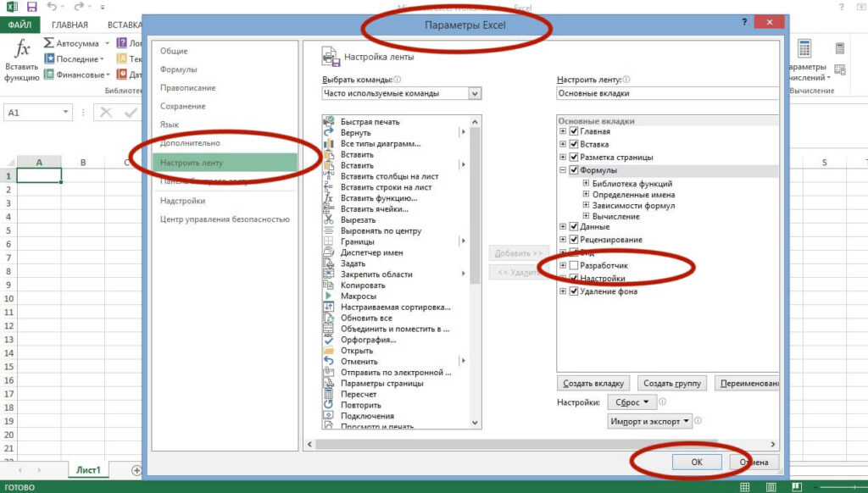
Task: Uncheck the Формулы tab checkbox
Action: [574, 170]
